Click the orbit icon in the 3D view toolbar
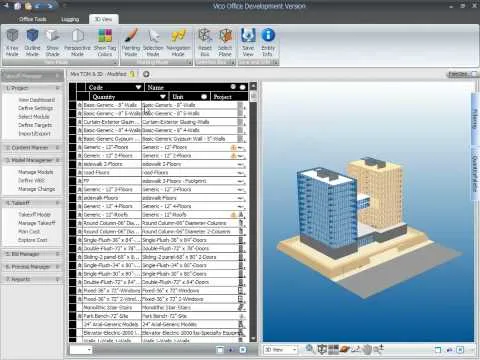The height and width of the screenshot is (360, 480). pos(344,349)
